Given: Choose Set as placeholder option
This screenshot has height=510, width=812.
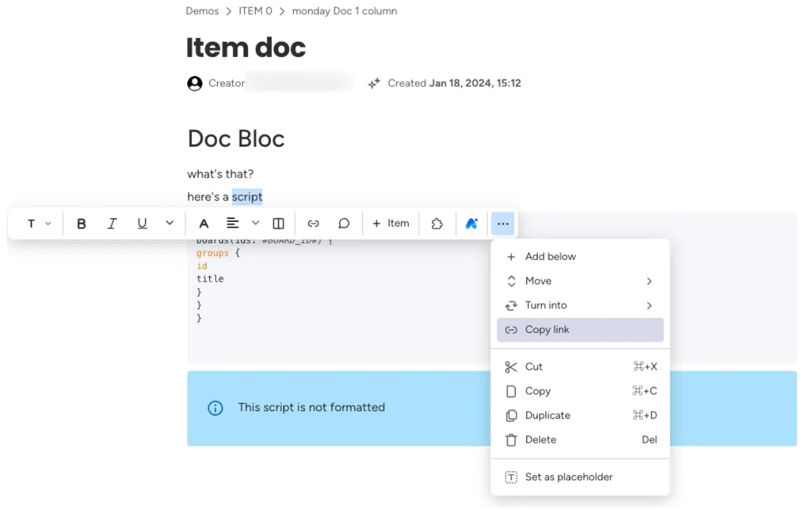Looking at the screenshot, I should click(x=580, y=477).
